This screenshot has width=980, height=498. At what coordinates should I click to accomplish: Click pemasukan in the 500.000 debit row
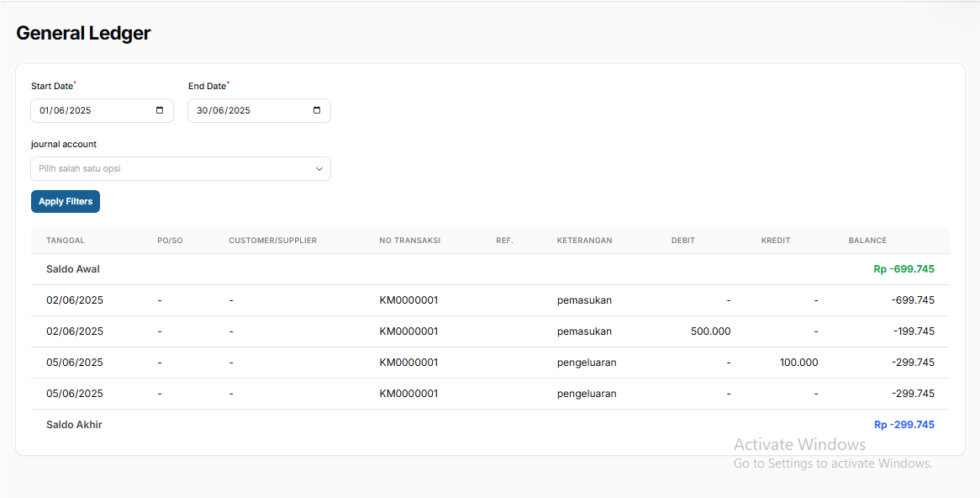pos(584,331)
